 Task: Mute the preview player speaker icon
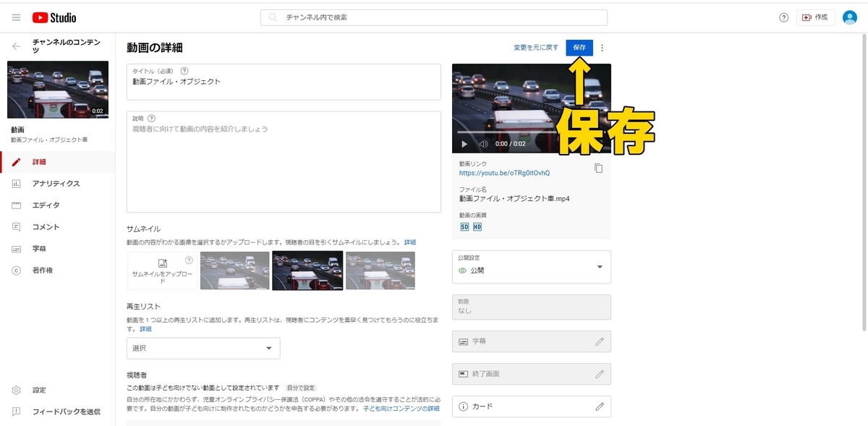pyautogui.click(x=482, y=143)
